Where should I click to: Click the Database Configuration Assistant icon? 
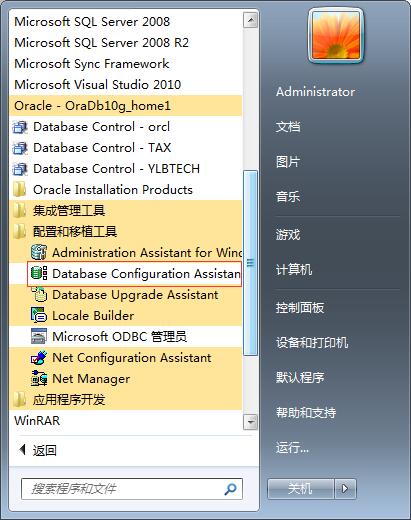[39, 273]
